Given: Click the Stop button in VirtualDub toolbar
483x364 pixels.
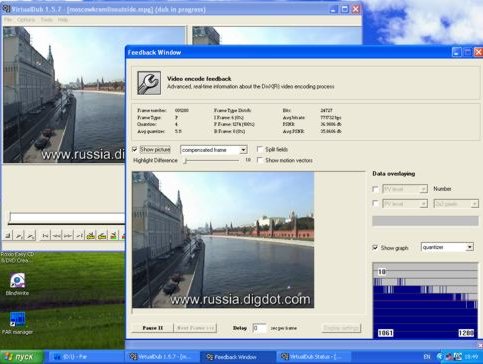Looking at the screenshot, I should click(8, 236).
